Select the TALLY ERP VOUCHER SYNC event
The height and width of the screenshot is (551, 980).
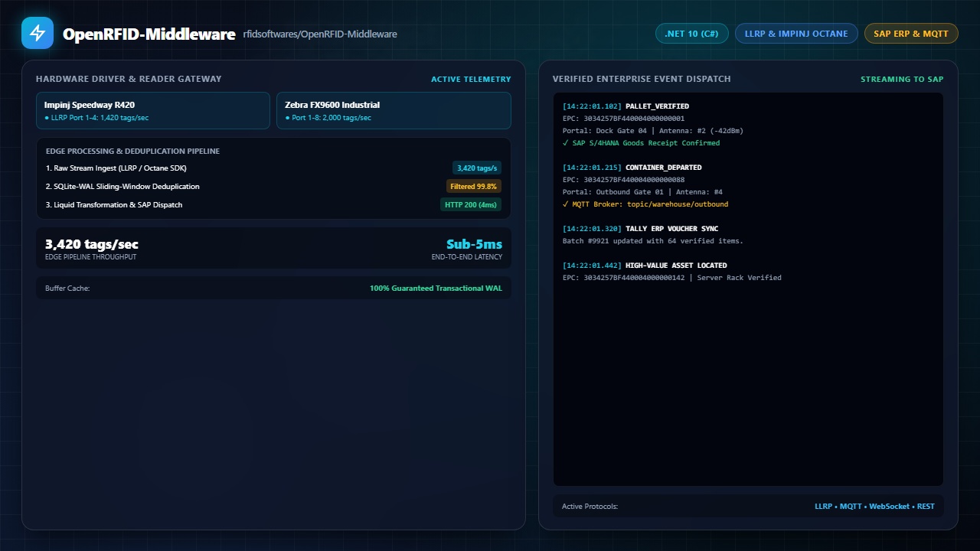coord(671,229)
